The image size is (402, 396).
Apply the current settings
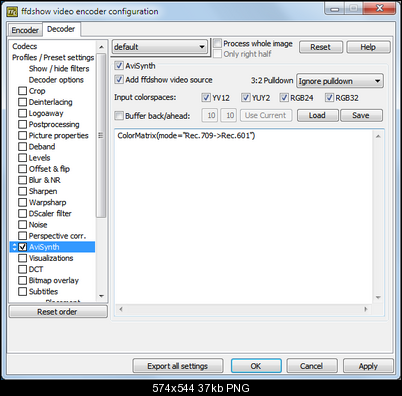point(368,366)
